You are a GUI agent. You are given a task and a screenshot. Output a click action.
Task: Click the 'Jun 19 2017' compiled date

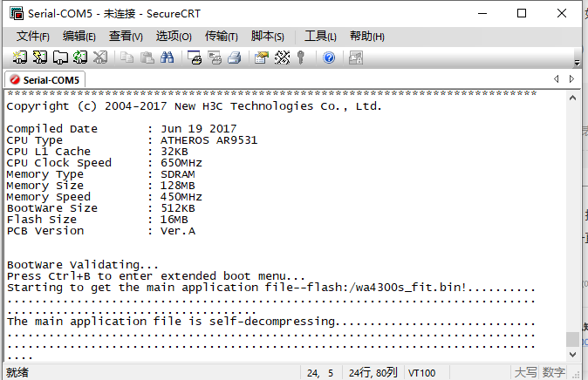point(199,129)
